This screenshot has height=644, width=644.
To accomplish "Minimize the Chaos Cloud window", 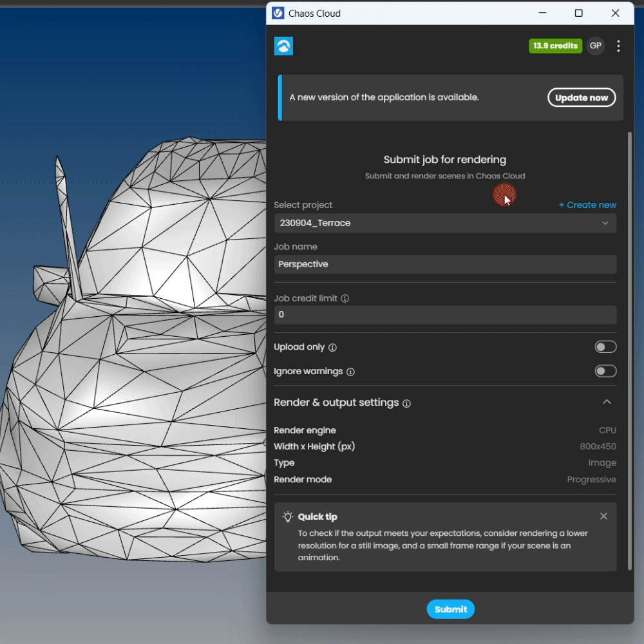I will click(542, 13).
